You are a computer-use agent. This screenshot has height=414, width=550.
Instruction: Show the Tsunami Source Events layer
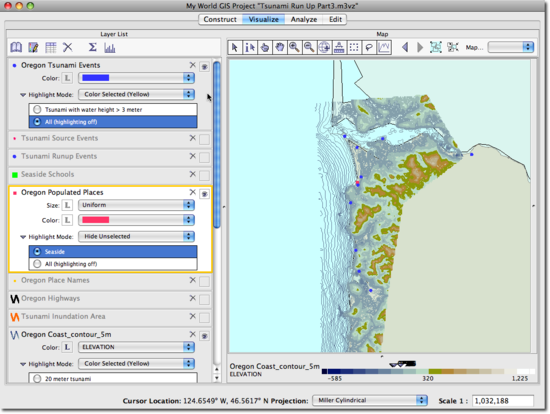[204, 139]
